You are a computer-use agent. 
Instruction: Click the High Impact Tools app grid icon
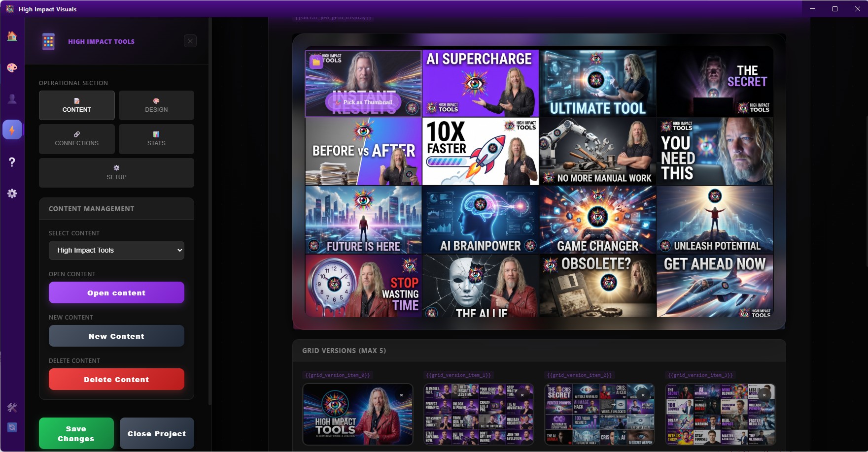(x=48, y=41)
